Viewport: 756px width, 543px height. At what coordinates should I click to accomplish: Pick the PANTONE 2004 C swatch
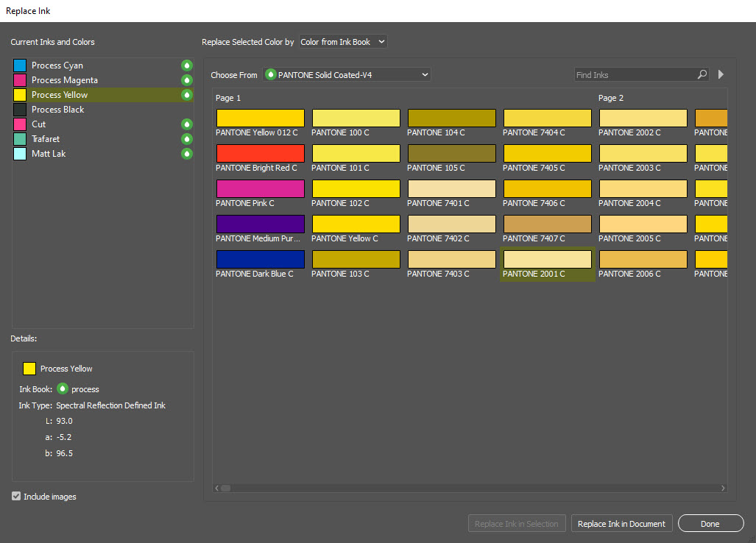point(643,188)
